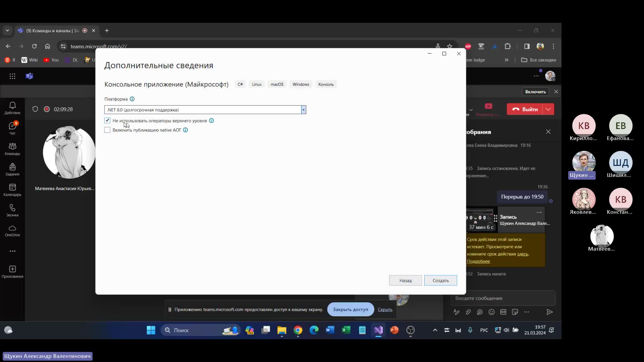644x362 pixels.
Task: Open the format text icon in chat
Action: [457, 312]
